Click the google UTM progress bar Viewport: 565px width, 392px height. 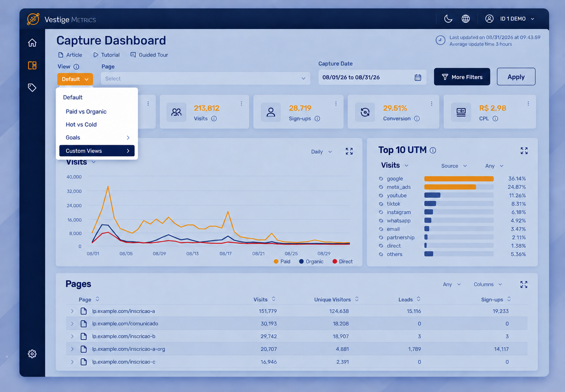[x=459, y=179]
